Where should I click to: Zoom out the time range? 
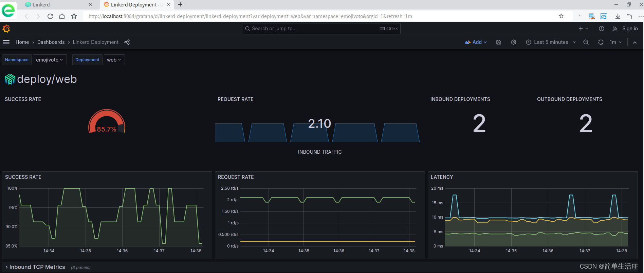point(586,42)
